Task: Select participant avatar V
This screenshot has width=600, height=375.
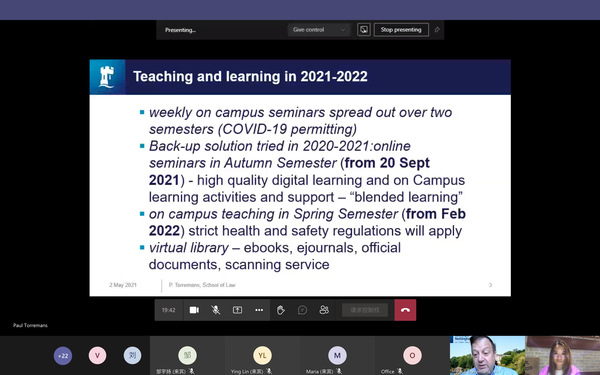Action: pyautogui.click(x=98, y=355)
